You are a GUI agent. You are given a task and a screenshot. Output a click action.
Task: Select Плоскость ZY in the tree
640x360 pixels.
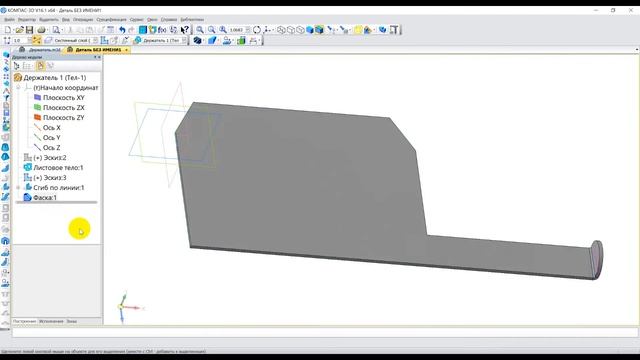[x=64, y=118]
